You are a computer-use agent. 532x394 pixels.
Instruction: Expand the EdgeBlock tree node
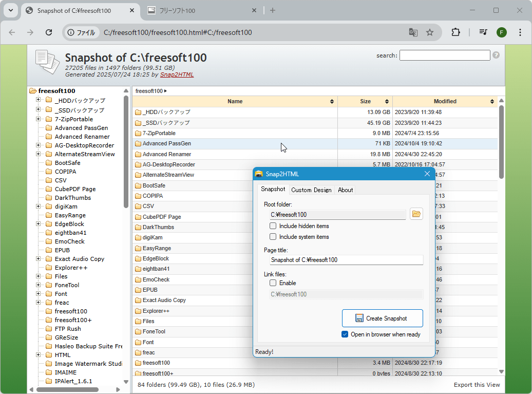tap(39, 224)
